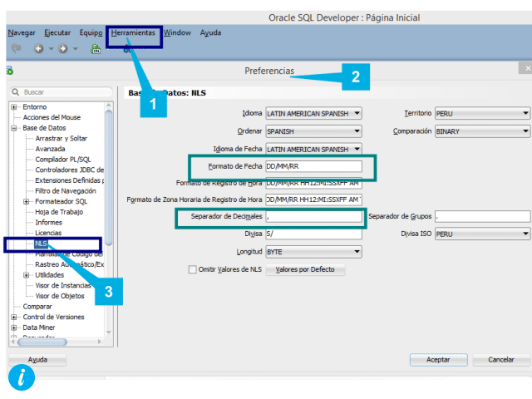
Task: Expand the Control de Versiones node
Action: [14, 318]
